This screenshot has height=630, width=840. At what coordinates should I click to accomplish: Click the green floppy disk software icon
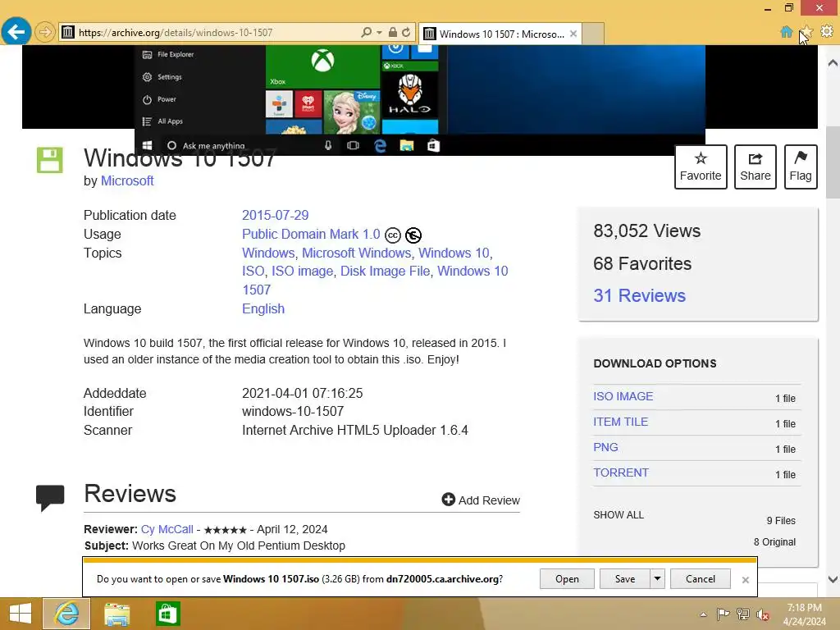50,160
